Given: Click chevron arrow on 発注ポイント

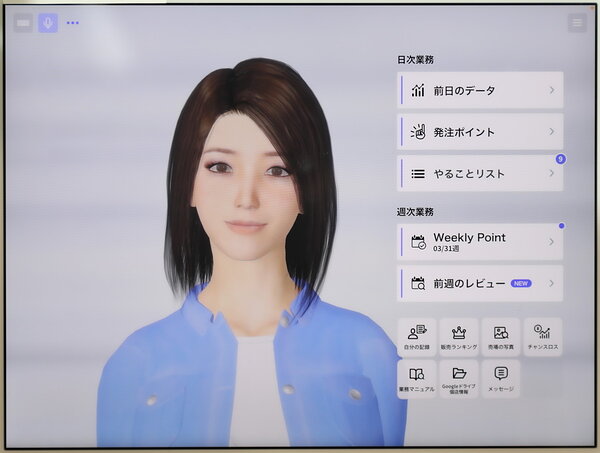Looking at the screenshot, I should [552, 131].
